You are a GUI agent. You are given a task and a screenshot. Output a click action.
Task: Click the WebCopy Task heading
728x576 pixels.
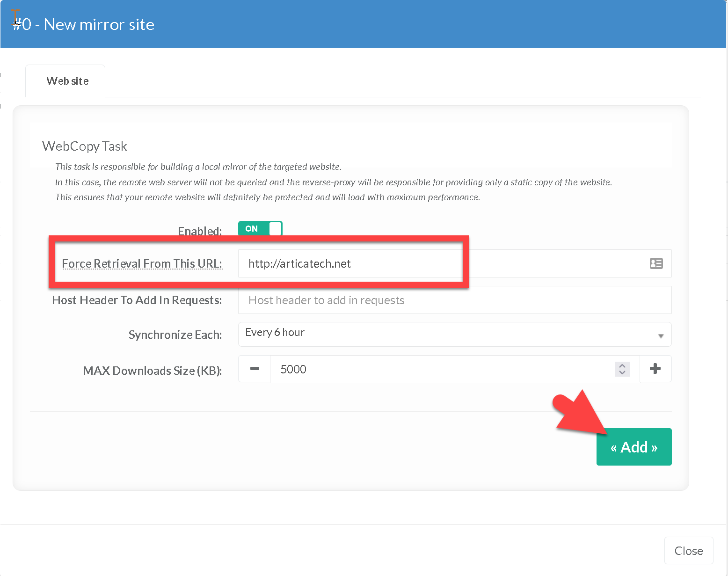(x=85, y=146)
